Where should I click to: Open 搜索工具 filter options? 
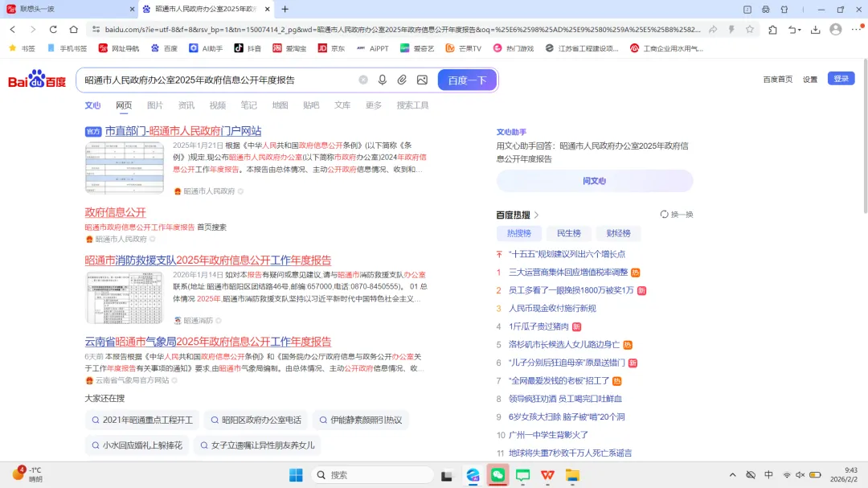point(412,105)
